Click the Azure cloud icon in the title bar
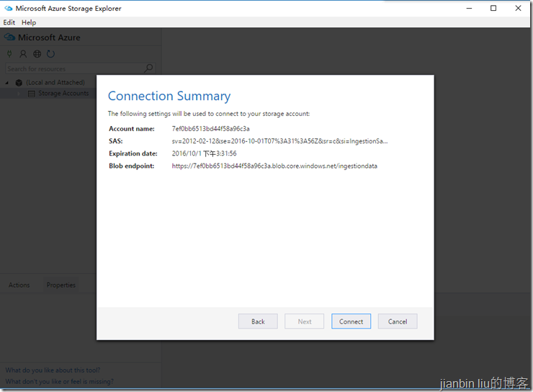533x392 pixels. click(x=8, y=8)
